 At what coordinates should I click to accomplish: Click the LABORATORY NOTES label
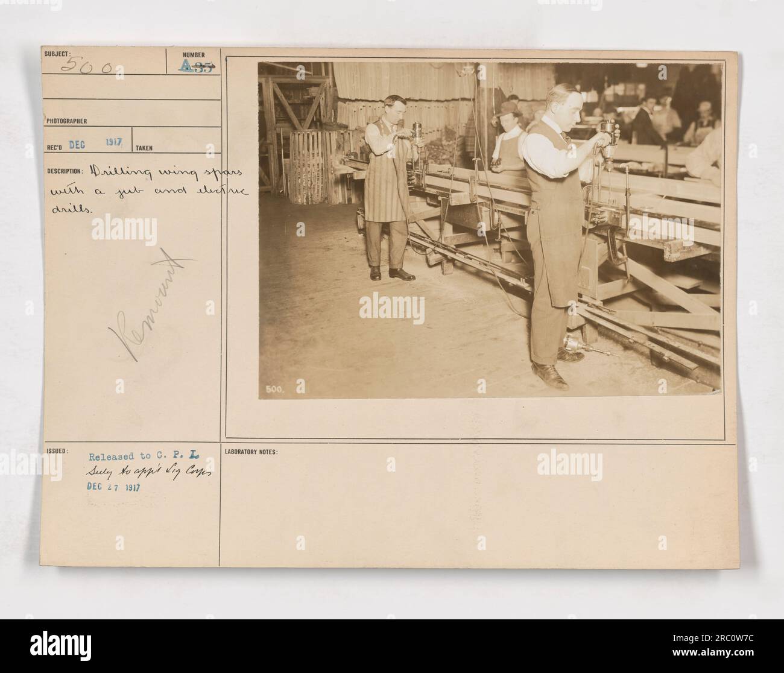click(x=252, y=452)
